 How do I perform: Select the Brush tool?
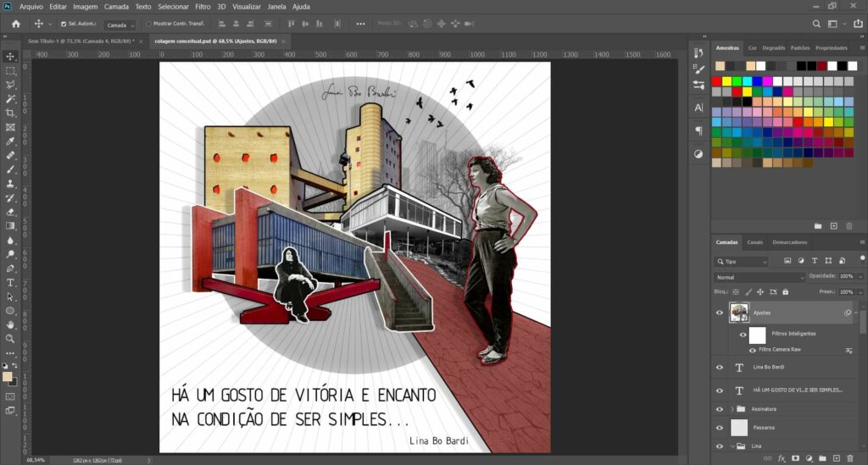(x=10, y=169)
